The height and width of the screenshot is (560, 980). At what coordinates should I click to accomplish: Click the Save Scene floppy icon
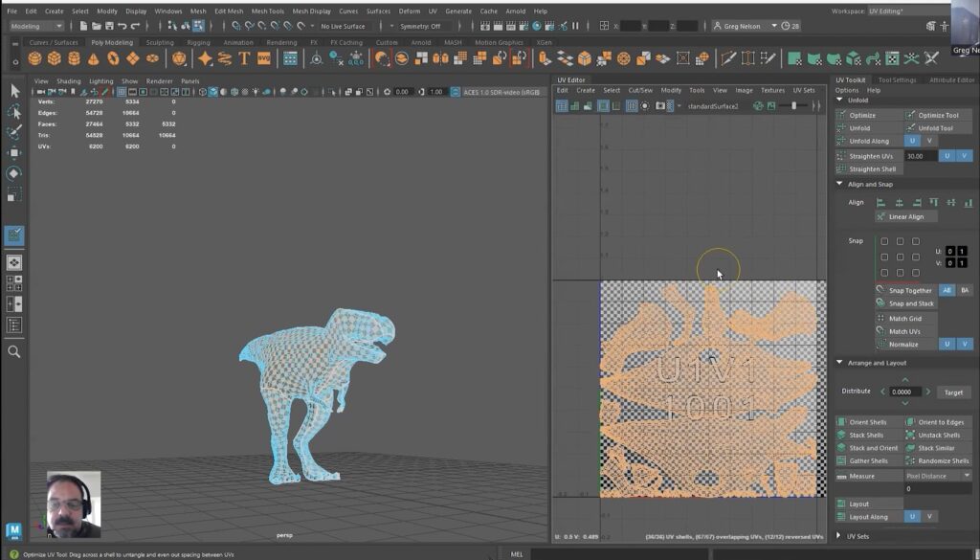click(109, 26)
